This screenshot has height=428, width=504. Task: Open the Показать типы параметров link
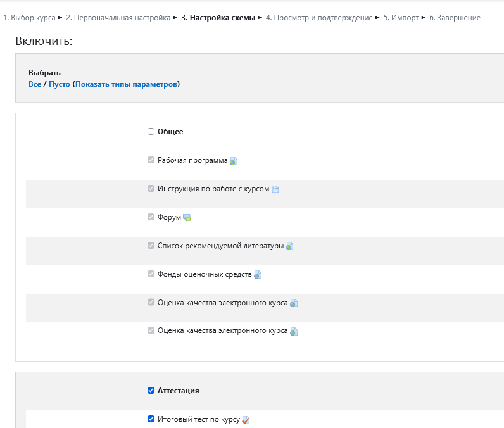tap(126, 84)
